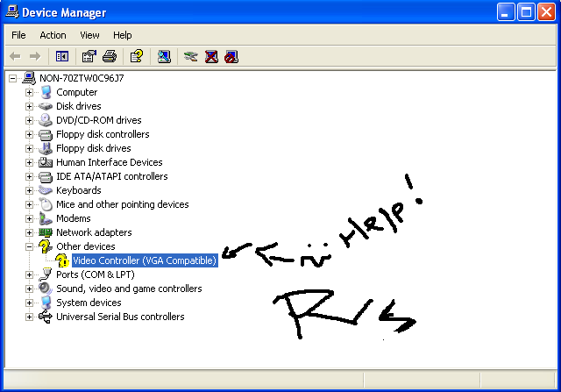This screenshot has height=392, width=561.
Task: Click the Keyboards icon
Action: click(46, 190)
